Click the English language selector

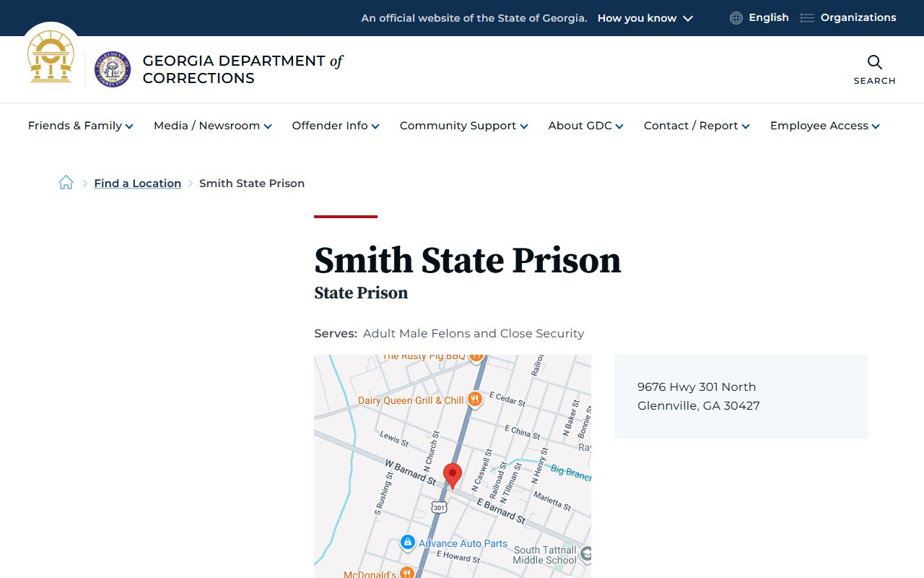click(x=769, y=17)
